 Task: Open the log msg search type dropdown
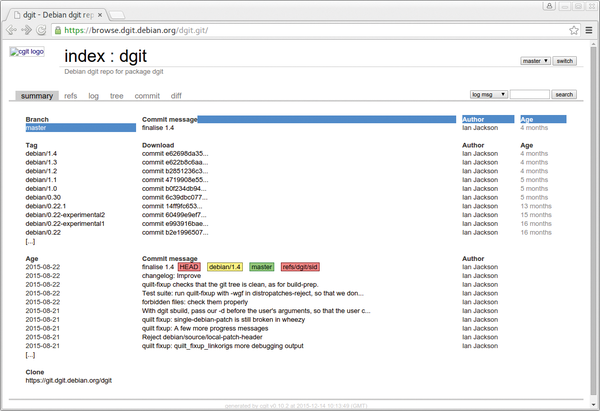489,95
